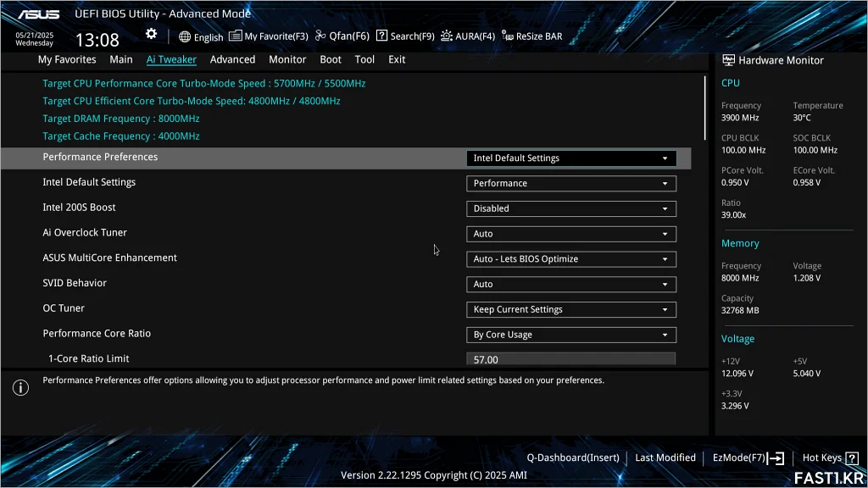The width and height of the screenshot is (868, 488).
Task: Click the Hot Keys question icon
Action: pyautogui.click(x=852, y=458)
